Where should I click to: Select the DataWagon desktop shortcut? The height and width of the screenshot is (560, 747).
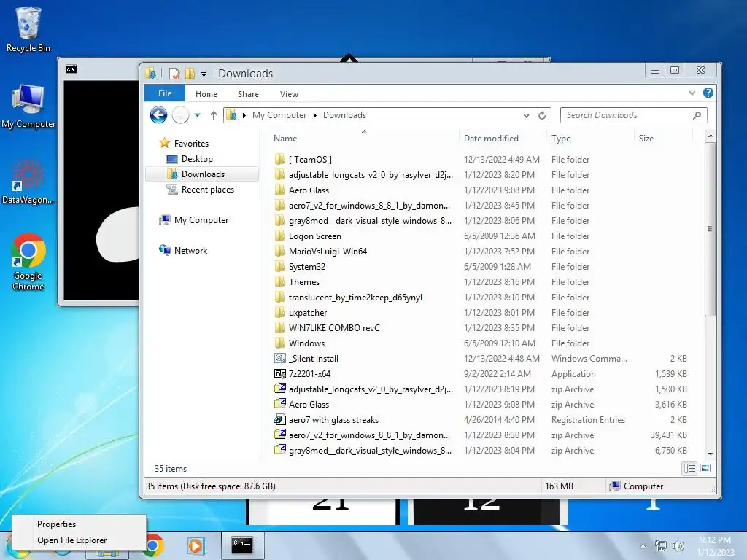pos(28,181)
